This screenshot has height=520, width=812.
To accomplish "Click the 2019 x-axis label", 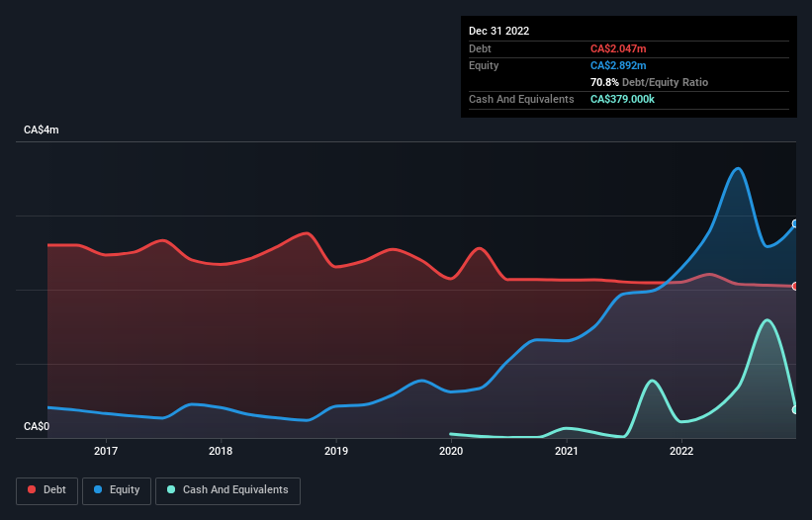I will pyautogui.click(x=336, y=451).
